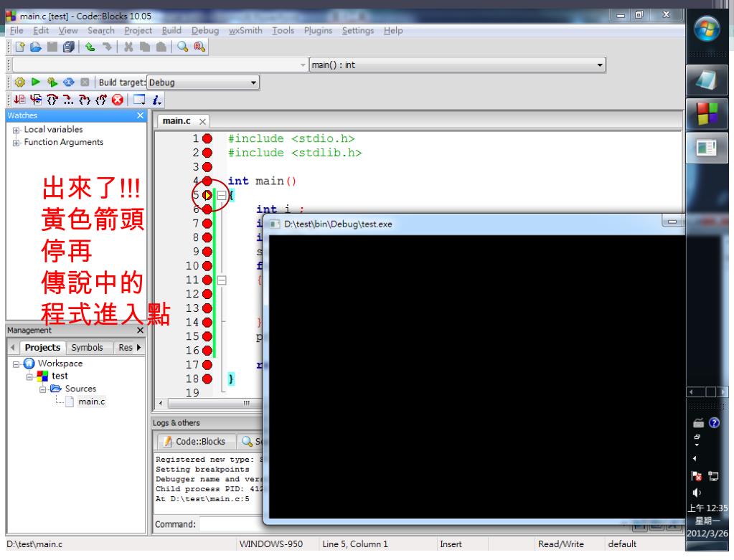Open the File menu
This screenshot has height=560, width=734.
click(17, 30)
